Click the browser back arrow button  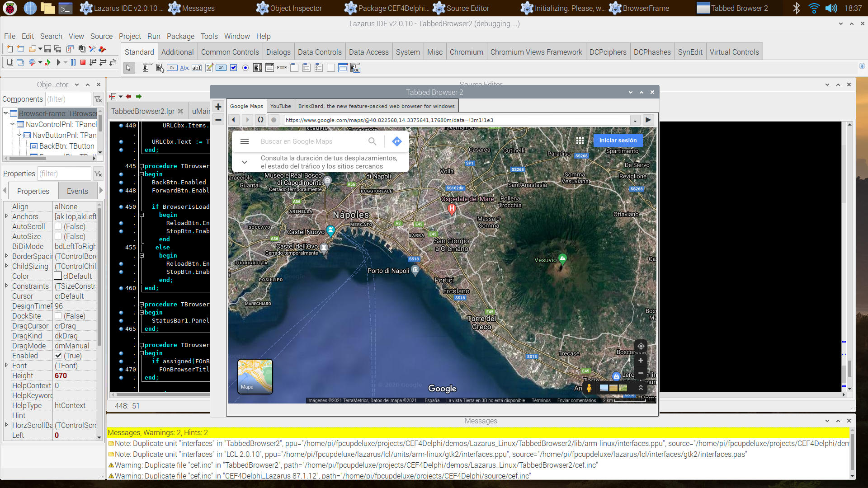point(233,120)
